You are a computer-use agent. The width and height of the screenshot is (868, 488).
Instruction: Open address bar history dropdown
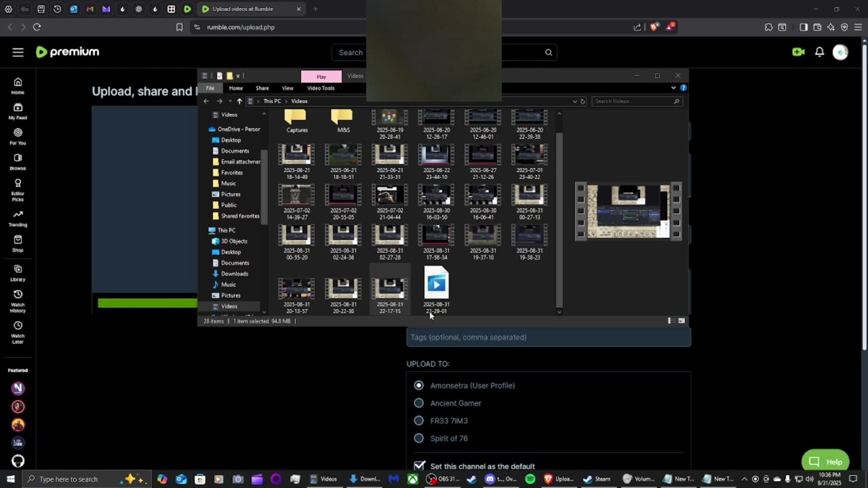pos(575,101)
